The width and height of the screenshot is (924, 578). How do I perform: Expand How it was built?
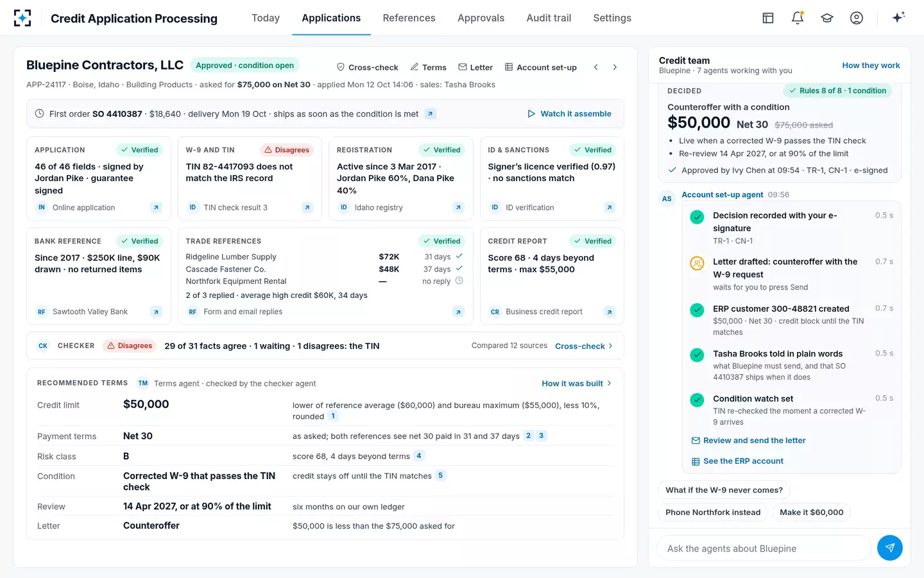click(577, 383)
